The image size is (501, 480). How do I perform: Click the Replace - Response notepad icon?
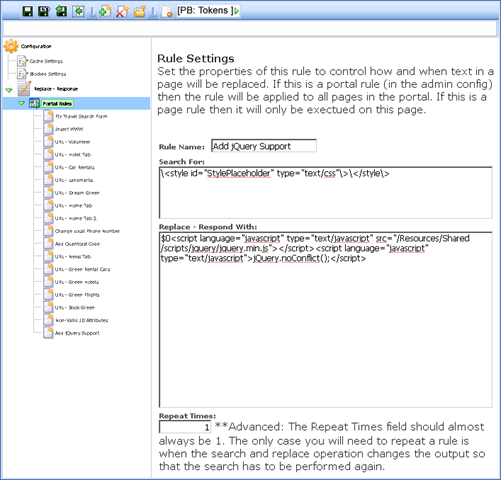click(24, 88)
